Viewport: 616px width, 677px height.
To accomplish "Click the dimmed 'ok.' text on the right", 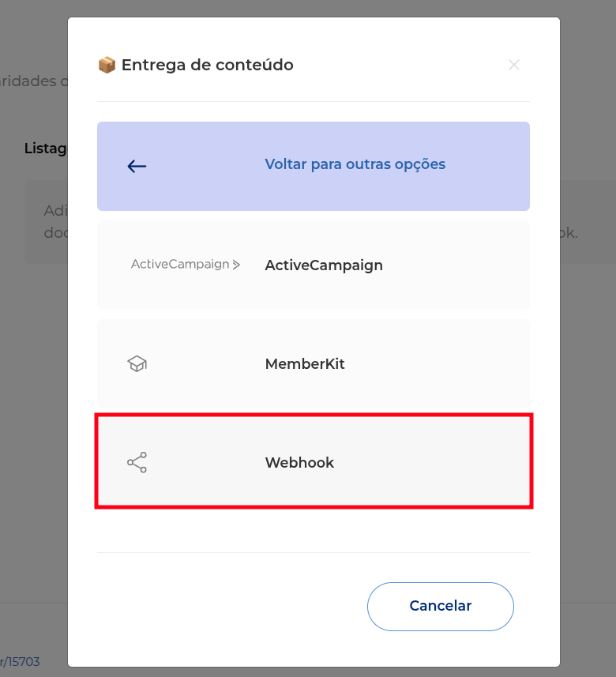I will click(569, 233).
